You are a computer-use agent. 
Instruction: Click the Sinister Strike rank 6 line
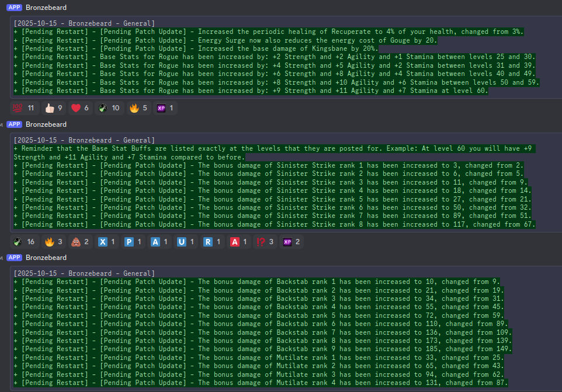273,207
